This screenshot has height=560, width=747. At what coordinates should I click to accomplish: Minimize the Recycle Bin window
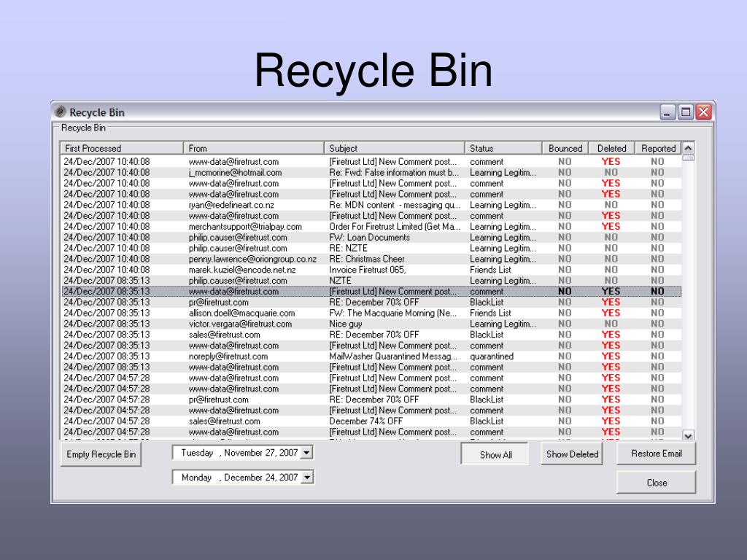point(667,112)
